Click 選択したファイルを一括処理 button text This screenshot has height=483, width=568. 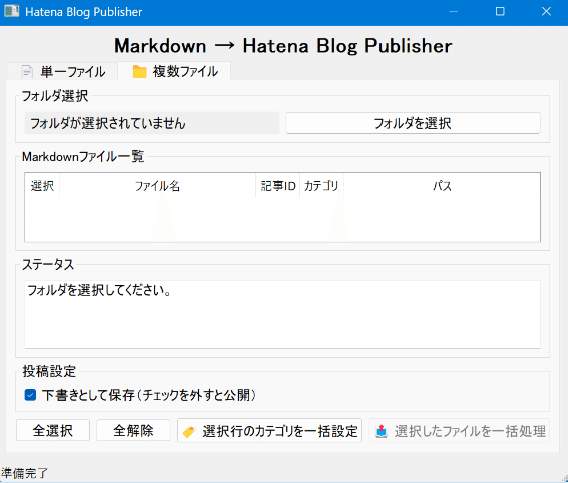pyautogui.click(x=470, y=431)
